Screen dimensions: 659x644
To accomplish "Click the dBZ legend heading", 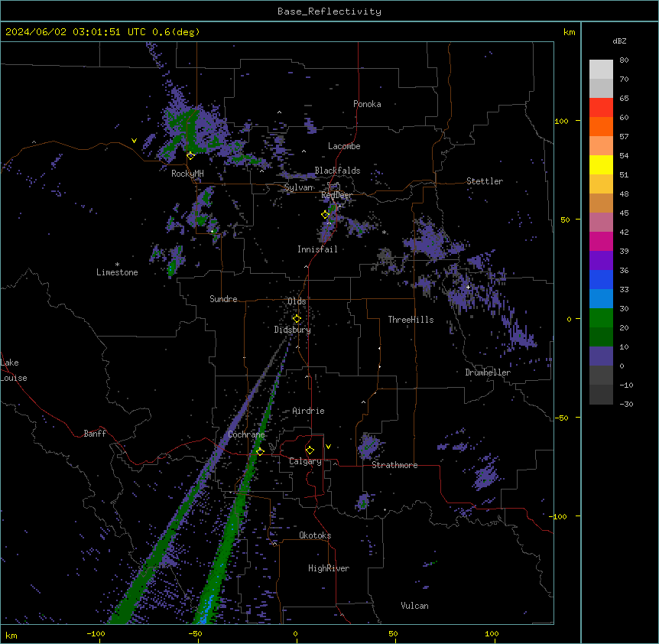I will pyautogui.click(x=619, y=41).
